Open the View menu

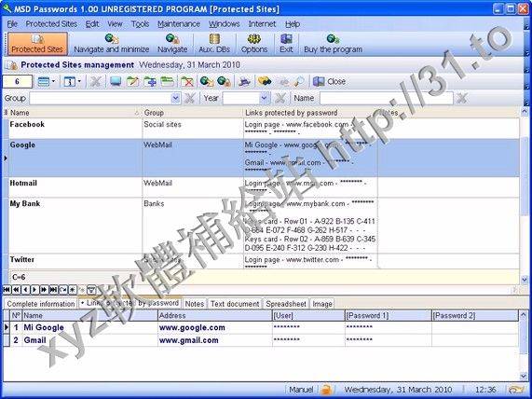pyautogui.click(x=115, y=24)
